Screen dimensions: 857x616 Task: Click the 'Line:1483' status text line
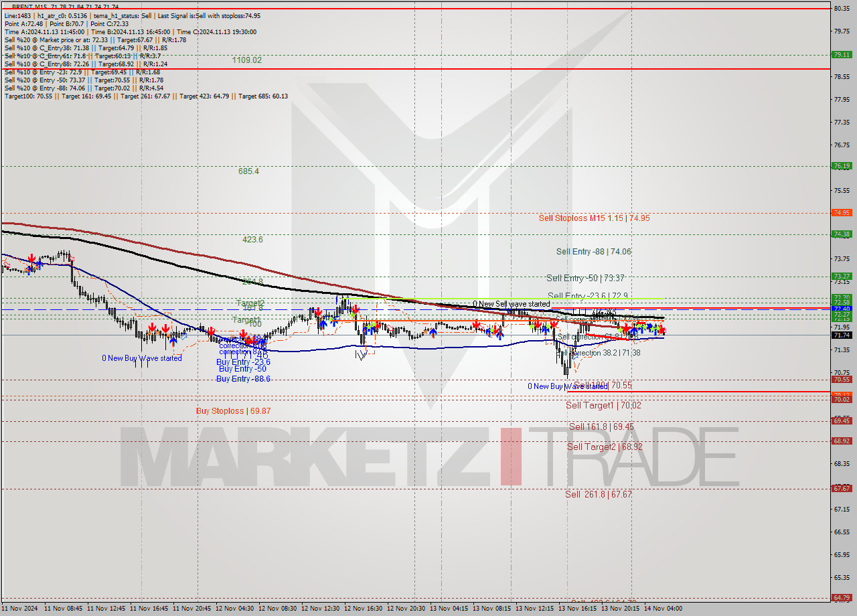pos(133,15)
